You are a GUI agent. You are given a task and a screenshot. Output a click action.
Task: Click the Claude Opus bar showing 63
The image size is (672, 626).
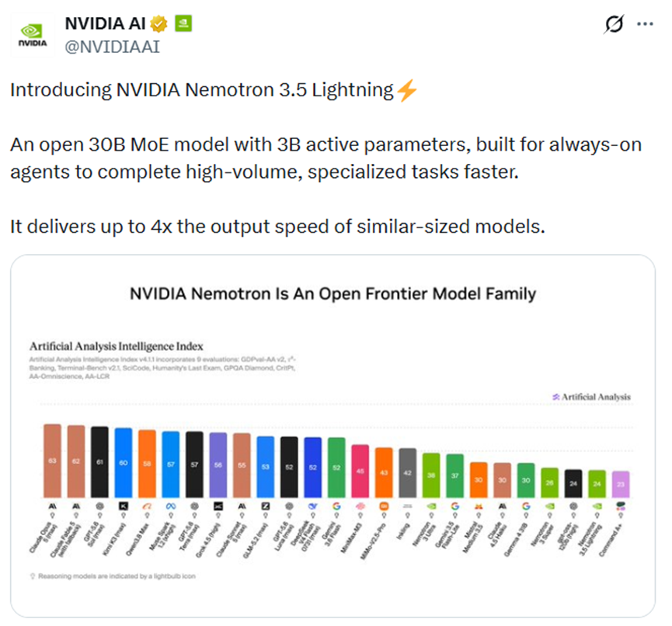[x=52, y=461]
